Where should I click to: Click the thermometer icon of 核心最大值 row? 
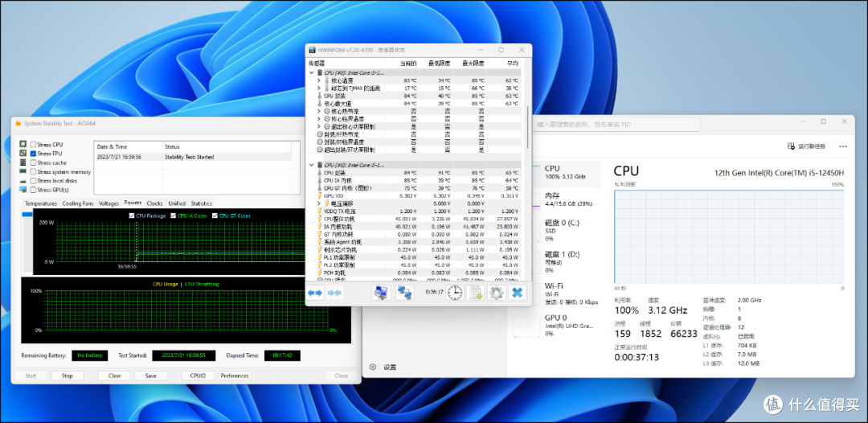click(319, 104)
